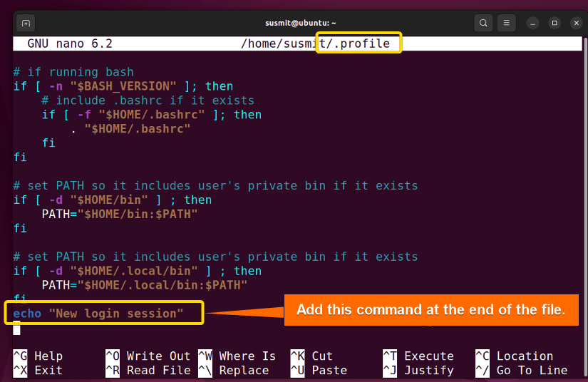The image size is (588, 382).
Task: Click the ^U Paste shortcut
Action: pos(319,370)
